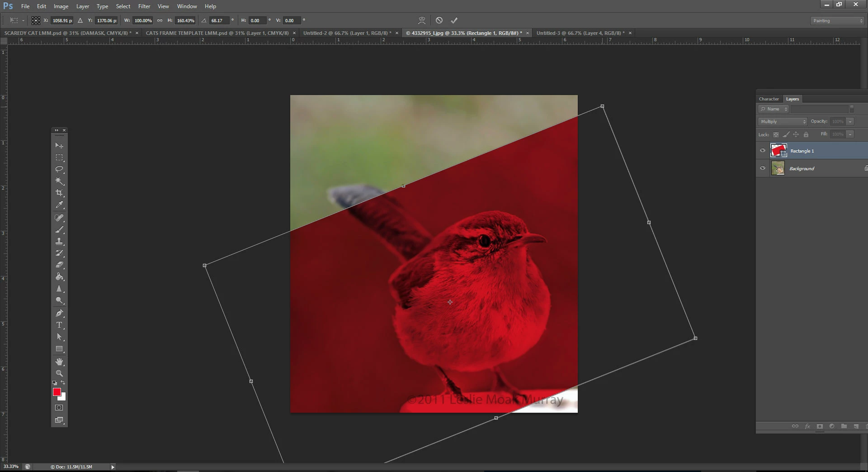Select the Sharpen tool
Viewport: 868px width, 472px height.
(59, 288)
